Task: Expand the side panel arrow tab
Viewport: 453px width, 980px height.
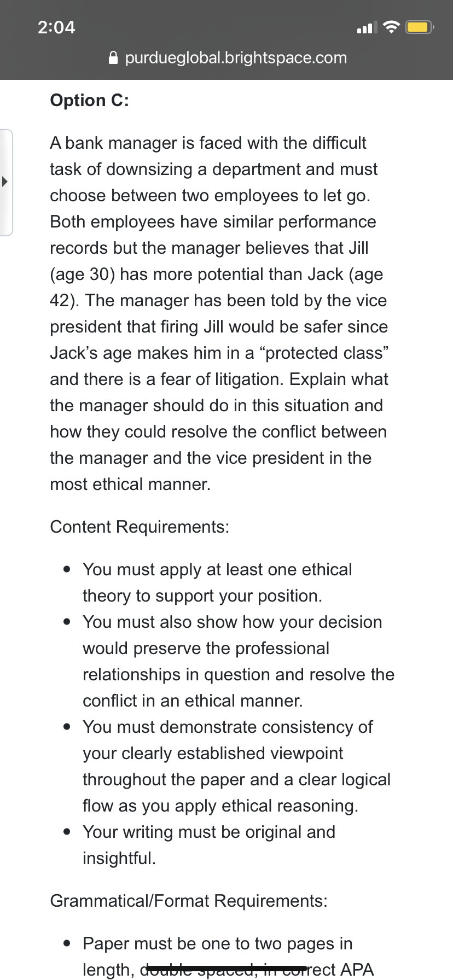Action: click(6, 182)
